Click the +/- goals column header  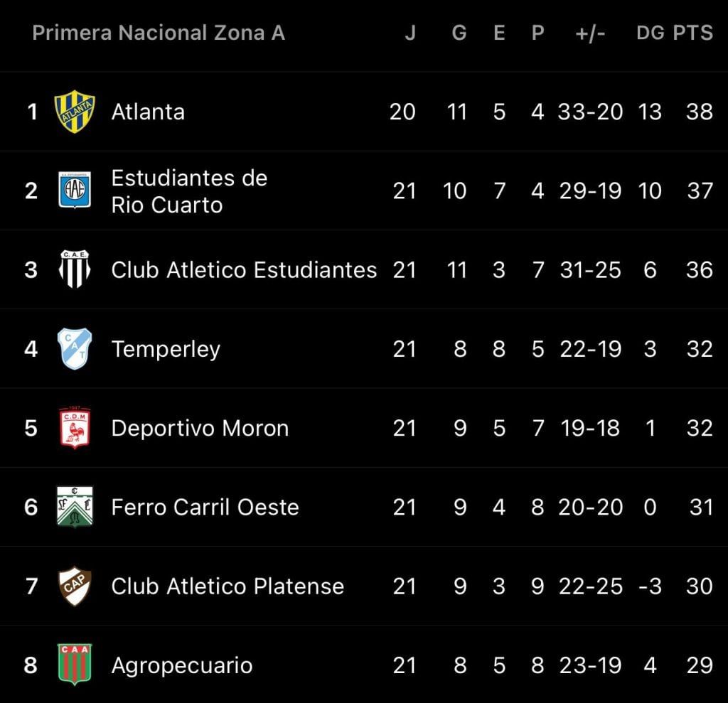pyautogui.click(x=590, y=33)
